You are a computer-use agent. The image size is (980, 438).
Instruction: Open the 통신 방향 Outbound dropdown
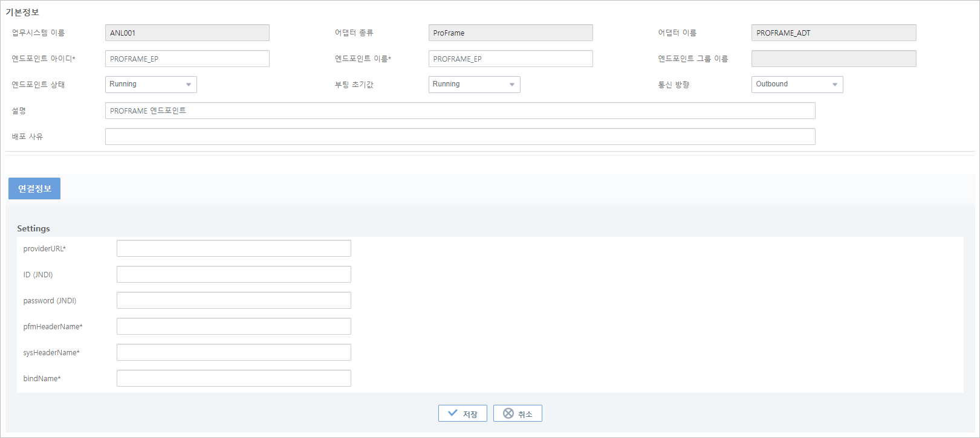(797, 85)
